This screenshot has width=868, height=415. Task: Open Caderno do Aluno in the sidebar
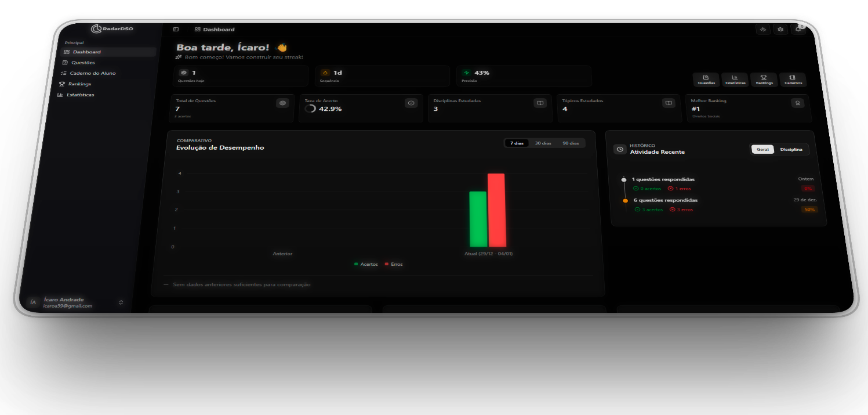92,73
